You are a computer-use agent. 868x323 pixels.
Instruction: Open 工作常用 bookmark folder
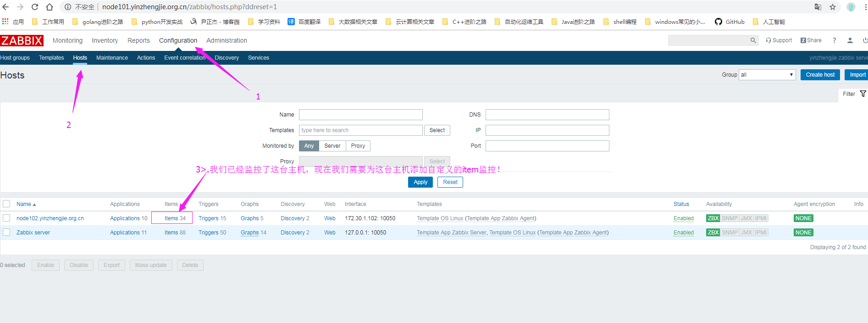click(48, 22)
